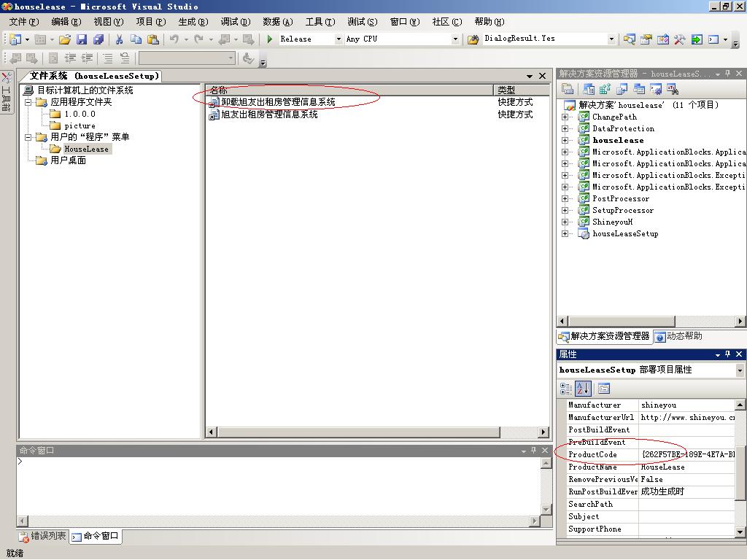The width and height of the screenshot is (747, 560).
Task: Click the Undo arrow icon
Action: (174, 39)
